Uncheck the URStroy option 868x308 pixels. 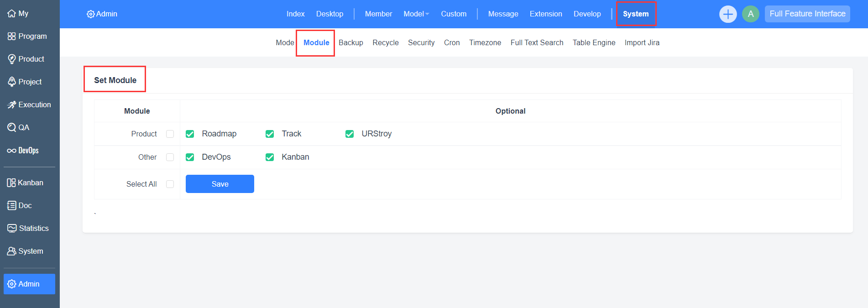[350, 134]
